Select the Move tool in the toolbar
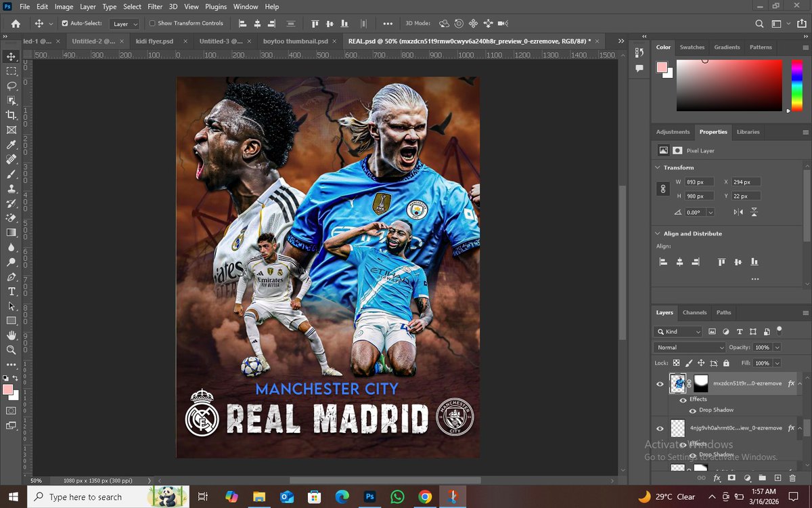 tap(12, 56)
